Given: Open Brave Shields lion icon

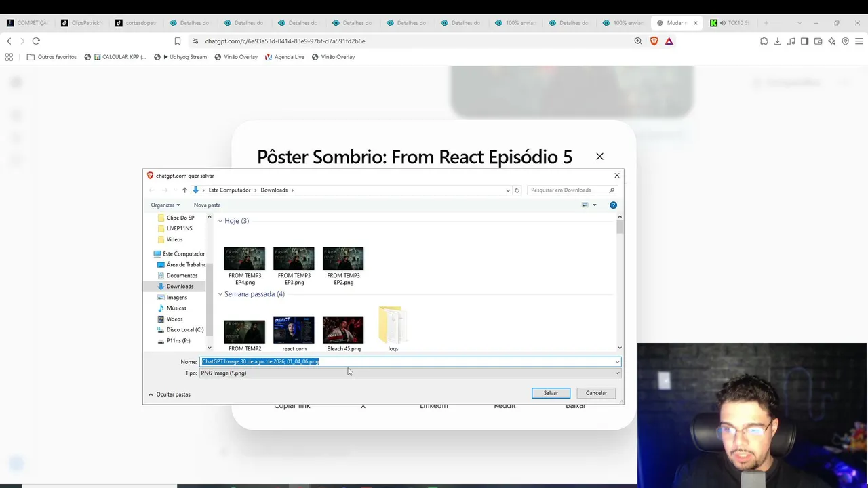Looking at the screenshot, I should coord(654,41).
